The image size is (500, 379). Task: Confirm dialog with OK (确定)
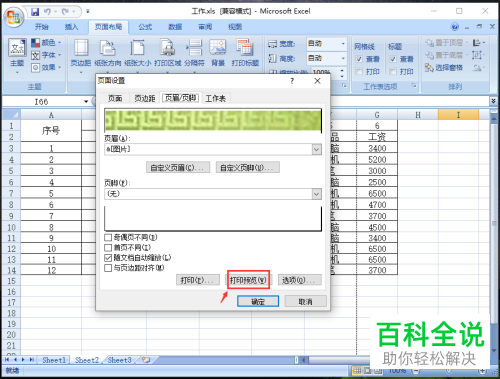click(x=258, y=301)
